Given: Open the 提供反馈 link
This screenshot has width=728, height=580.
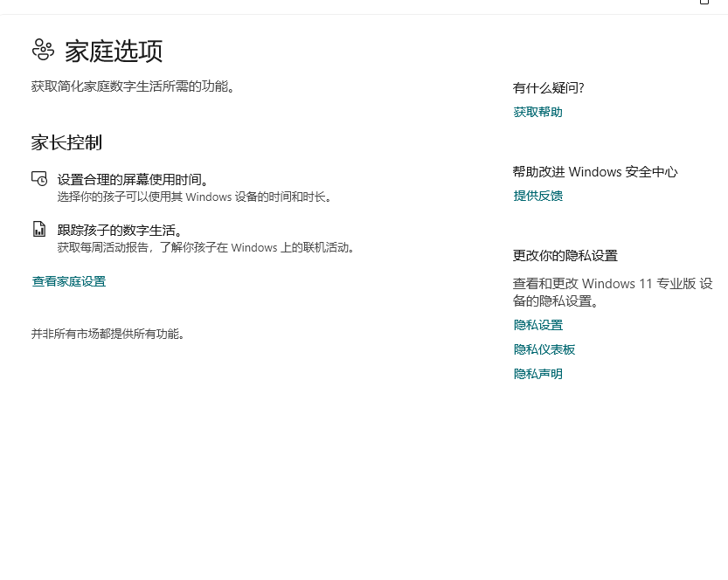Looking at the screenshot, I should click(x=537, y=195).
